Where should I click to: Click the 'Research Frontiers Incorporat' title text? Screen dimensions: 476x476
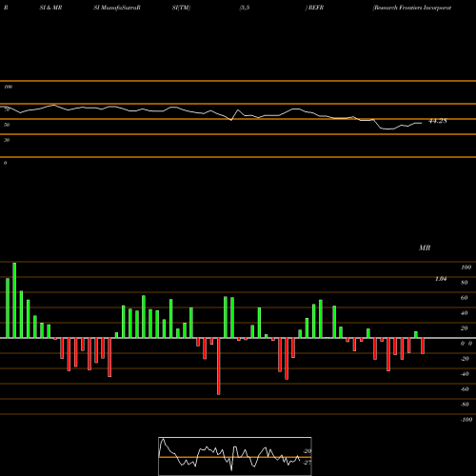click(x=412, y=8)
